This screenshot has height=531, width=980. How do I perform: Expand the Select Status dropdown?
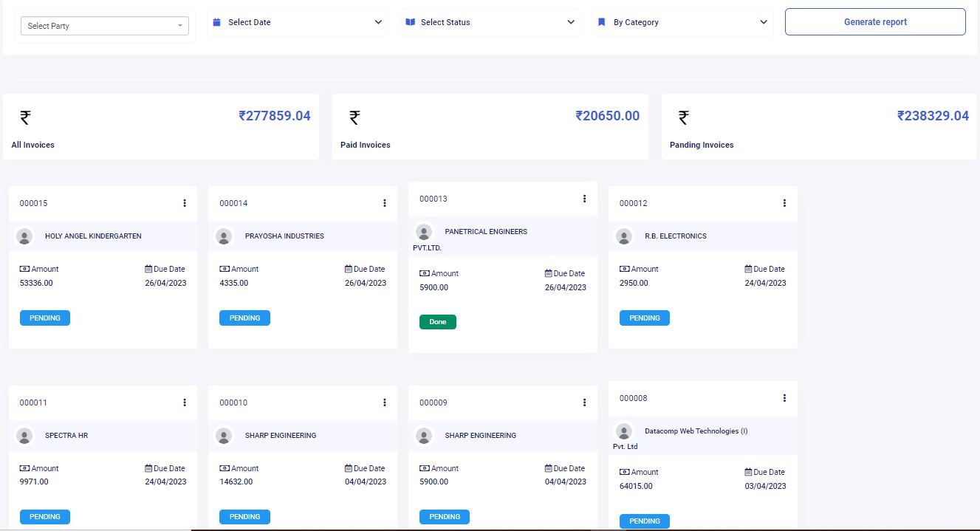pyautogui.click(x=490, y=22)
